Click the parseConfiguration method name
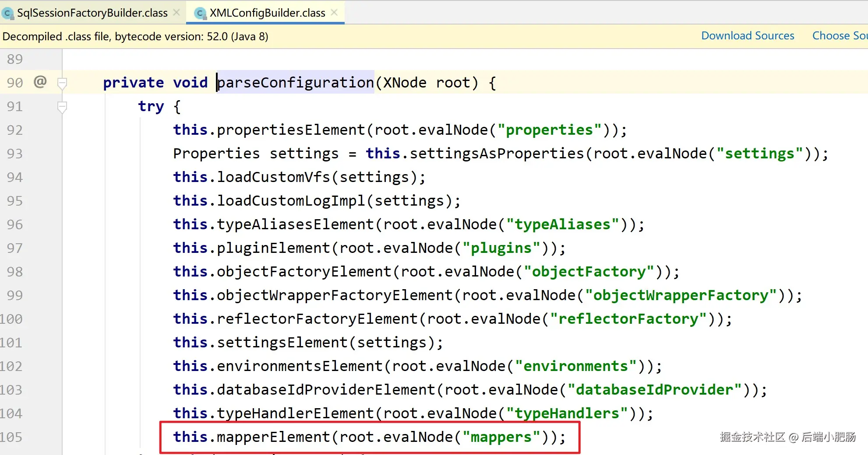The width and height of the screenshot is (868, 455). 296,83
